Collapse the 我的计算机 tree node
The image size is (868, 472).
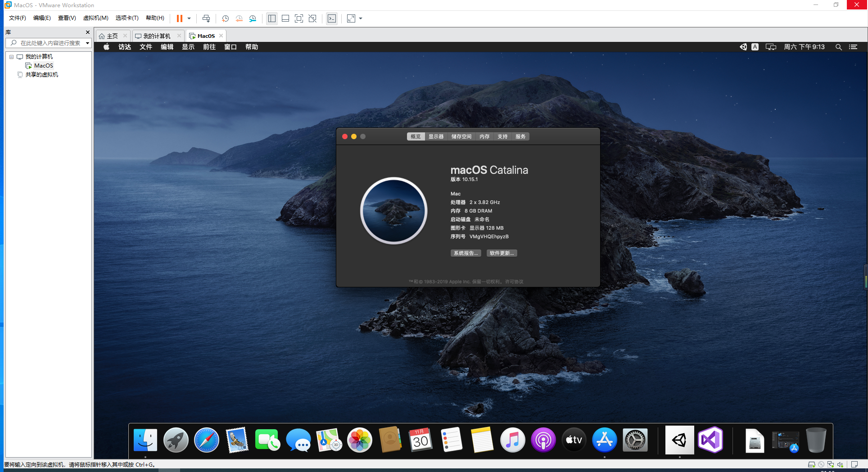coord(12,57)
